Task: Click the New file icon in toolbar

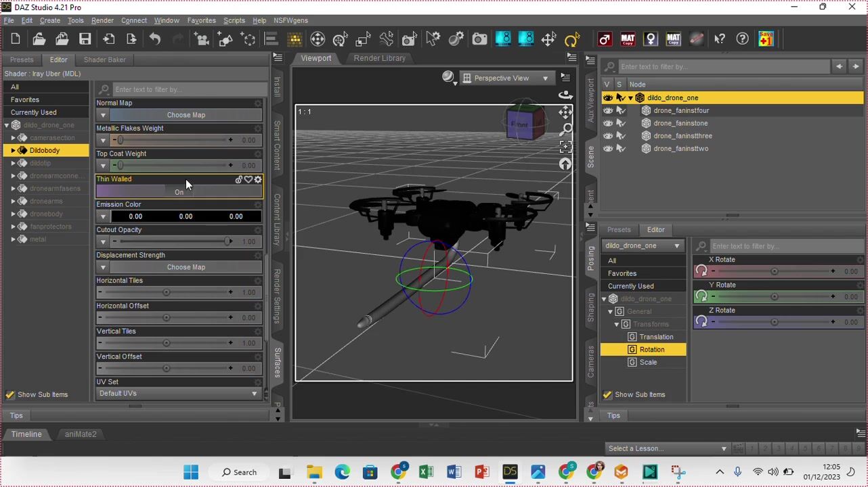Action: pyautogui.click(x=16, y=39)
